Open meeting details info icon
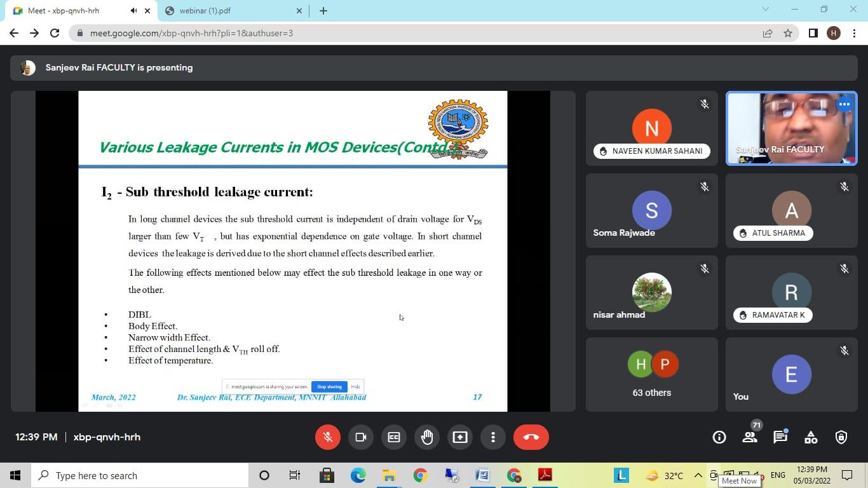 coord(719,437)
